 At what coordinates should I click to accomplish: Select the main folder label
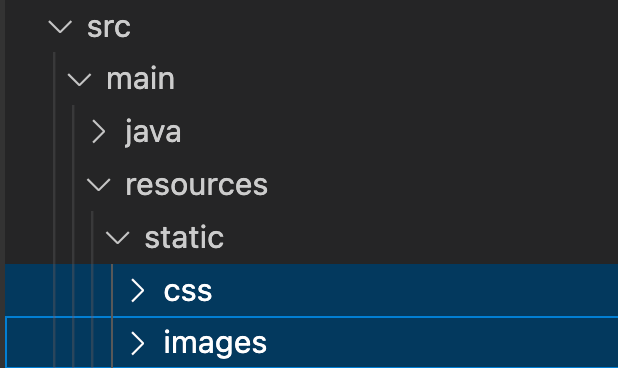coord(140,79)
